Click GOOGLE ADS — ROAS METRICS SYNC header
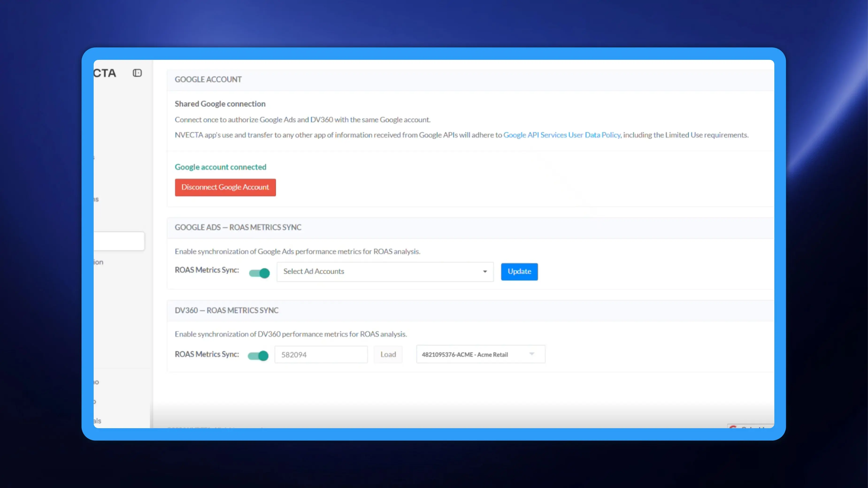 pos(238,227)
